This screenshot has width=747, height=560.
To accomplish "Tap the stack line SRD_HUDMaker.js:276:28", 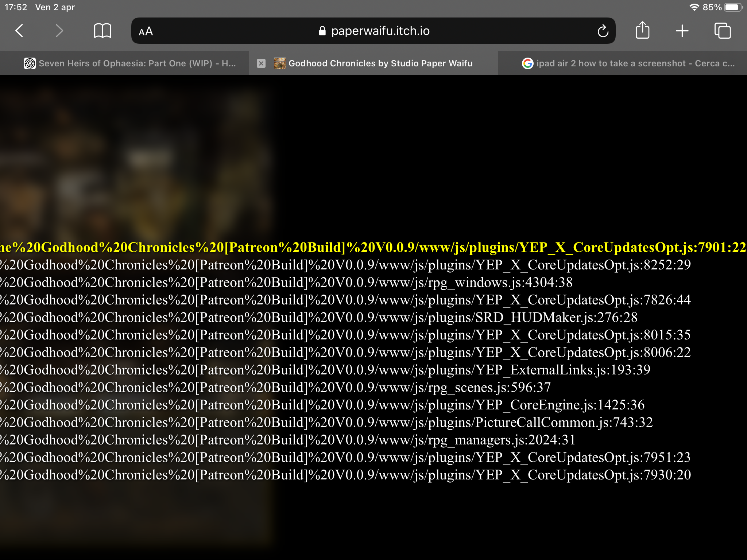I will (x=318, y=318).
